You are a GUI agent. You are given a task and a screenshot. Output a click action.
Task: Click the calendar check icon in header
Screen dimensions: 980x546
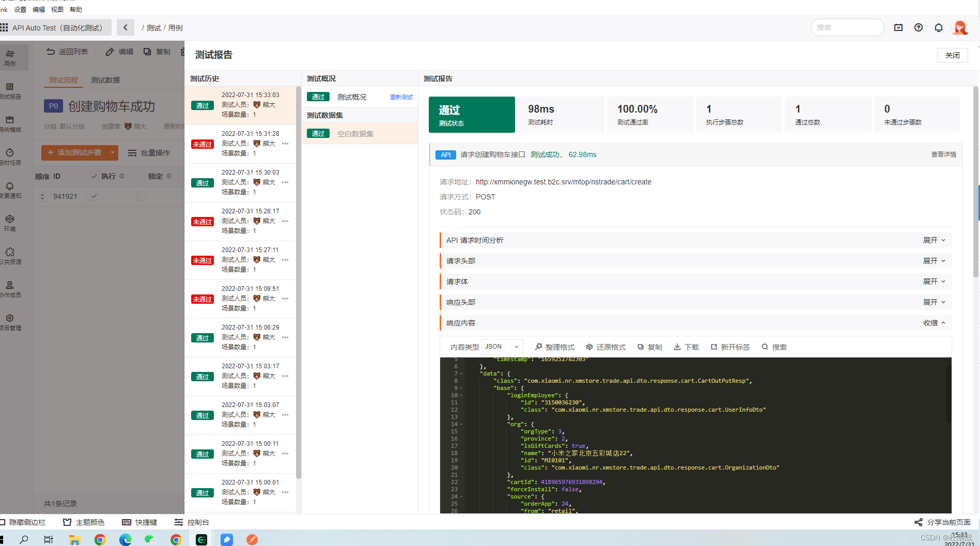tap(898, 28)
